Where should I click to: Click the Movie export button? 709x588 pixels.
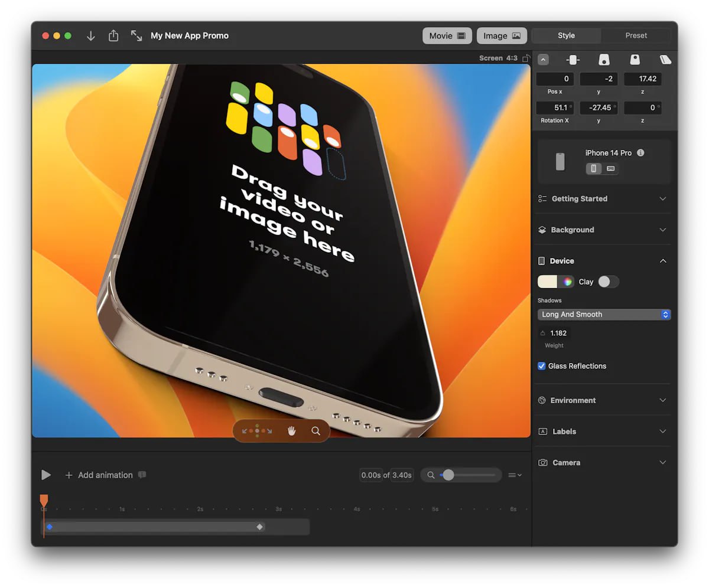point(447,36)
